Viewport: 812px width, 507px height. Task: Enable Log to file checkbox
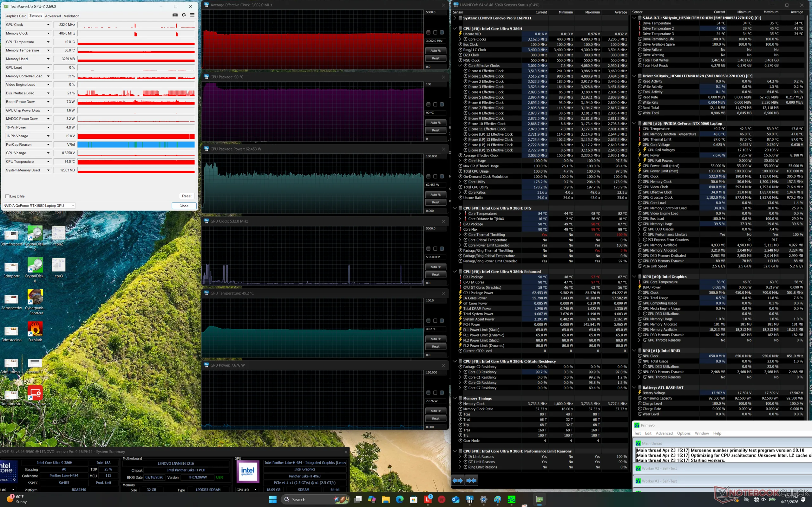point(7,196)
